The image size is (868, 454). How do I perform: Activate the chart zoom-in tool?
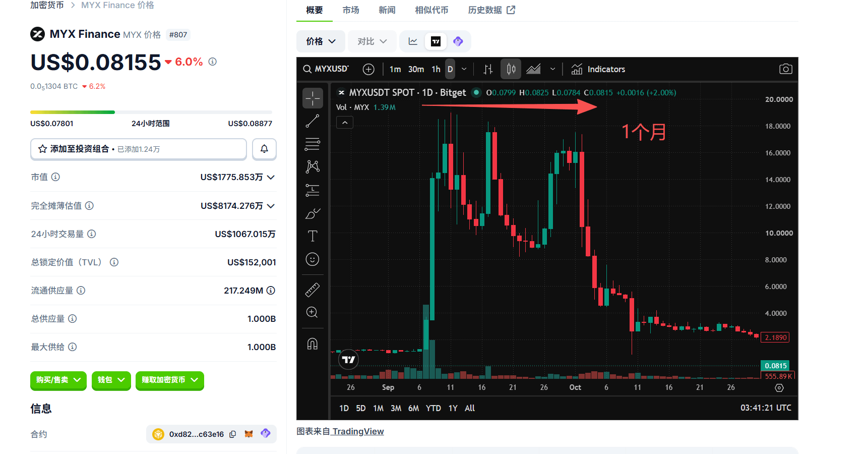pyautogui.click(x=313, y=312)
